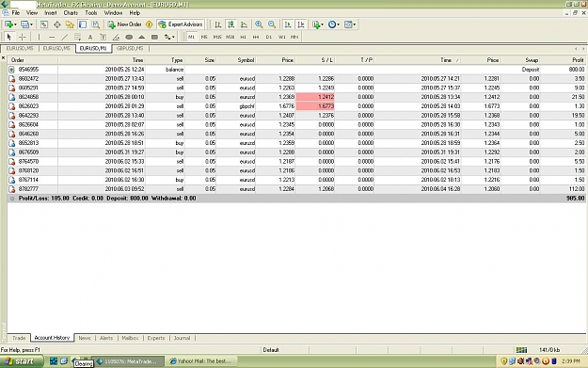588x368 pixels.
Task: Select the angle trendline tool
Action: click(116, 37)
